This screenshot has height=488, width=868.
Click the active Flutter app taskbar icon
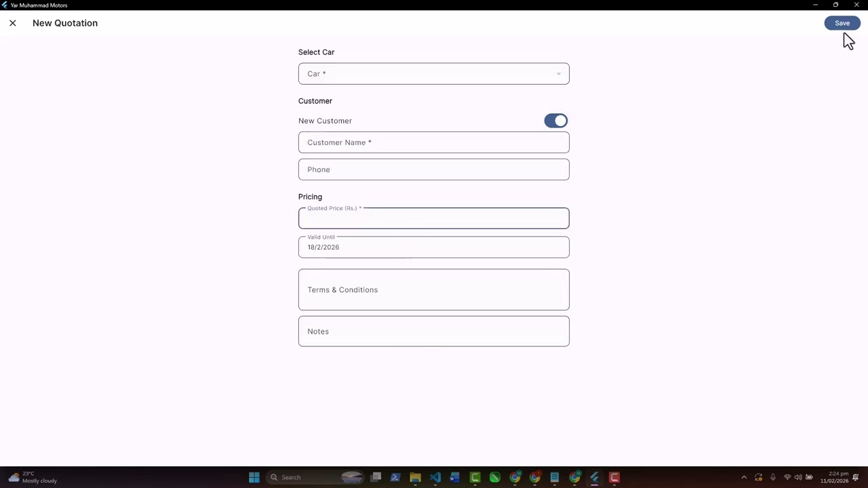point(595,477)
